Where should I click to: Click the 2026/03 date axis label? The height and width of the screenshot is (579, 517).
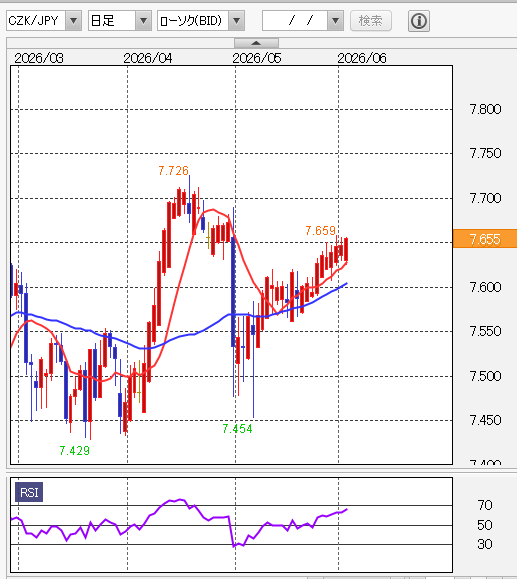39,58
